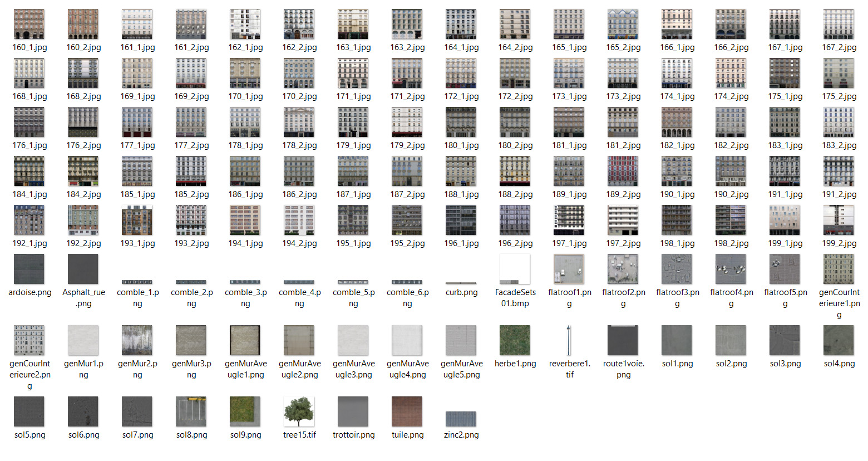Click the label sol7.png
The width and height of the screenshot is (868, 461).
point(137,435)
